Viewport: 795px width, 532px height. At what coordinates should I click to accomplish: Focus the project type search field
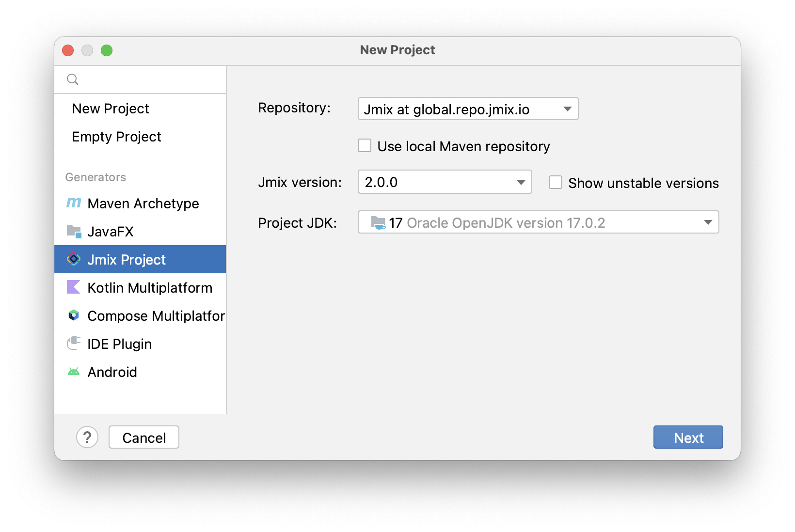(x=140, y=79)
